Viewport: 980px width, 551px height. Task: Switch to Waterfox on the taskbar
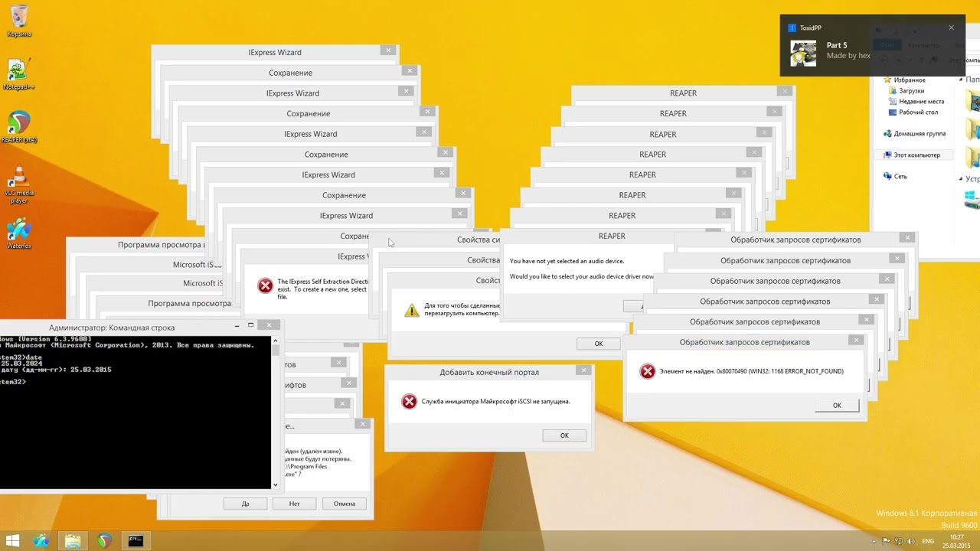[41, 541]
